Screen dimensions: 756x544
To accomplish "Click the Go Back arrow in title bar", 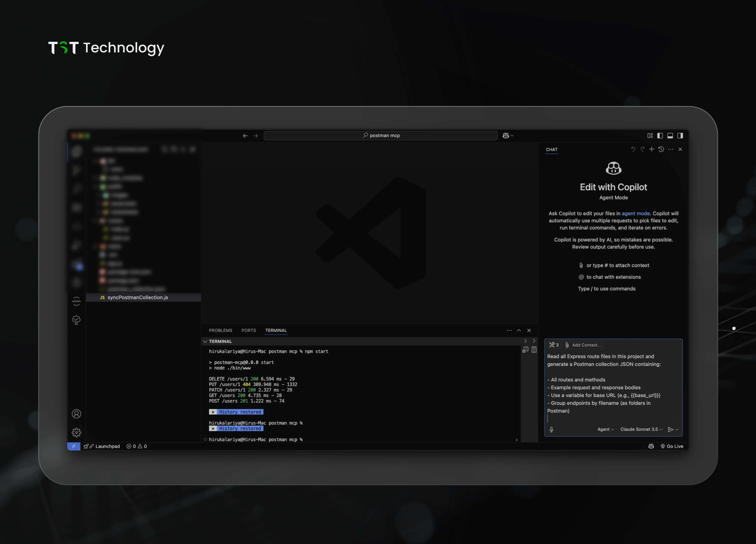I will point(245,136).
